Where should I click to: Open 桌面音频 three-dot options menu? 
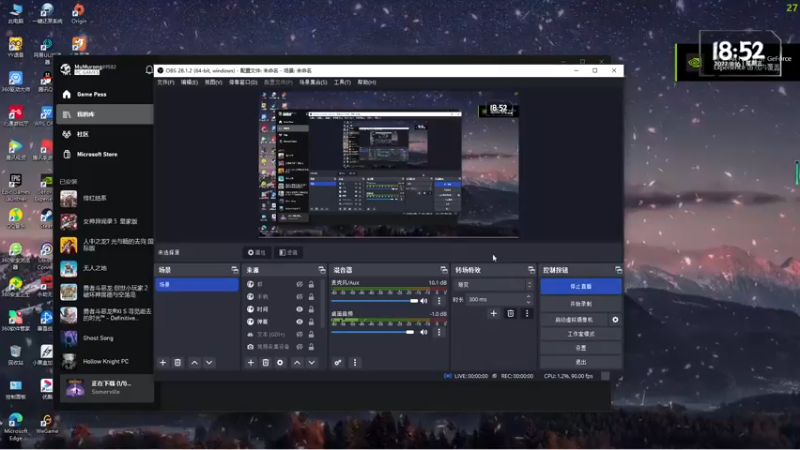click(439, 332)
